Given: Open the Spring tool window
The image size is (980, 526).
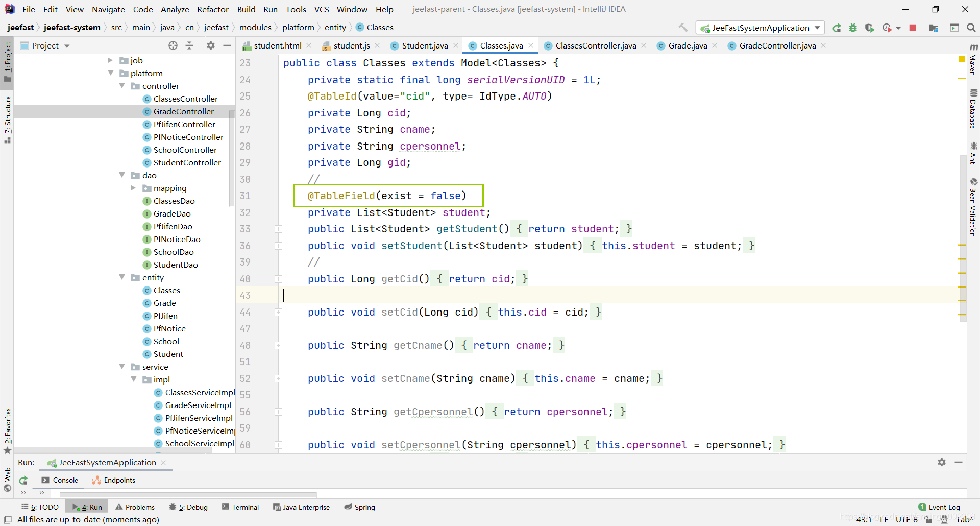Looking at the screenshot, I should (x=360, y=507).
